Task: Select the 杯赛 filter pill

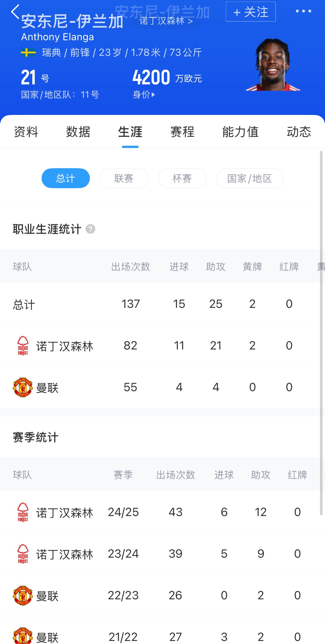Action: tap(182, 178)
